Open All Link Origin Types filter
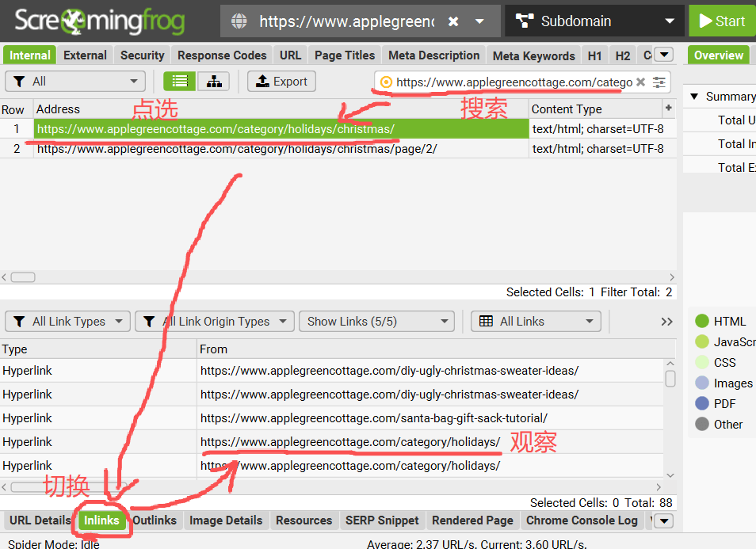Image resolution: width=756 pixels, height=549 pixels. tap(215, 322)
